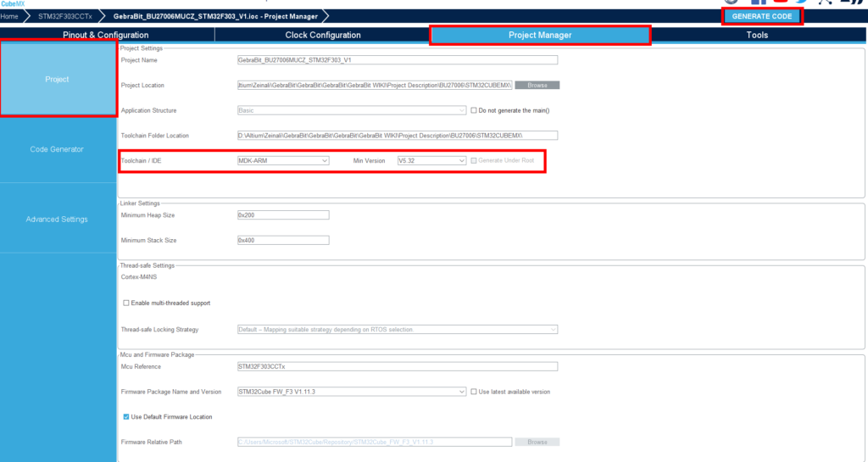The image size is (868, 462).
Task: Uncheck Use Default Firmware Location
Action: point(126,416)
